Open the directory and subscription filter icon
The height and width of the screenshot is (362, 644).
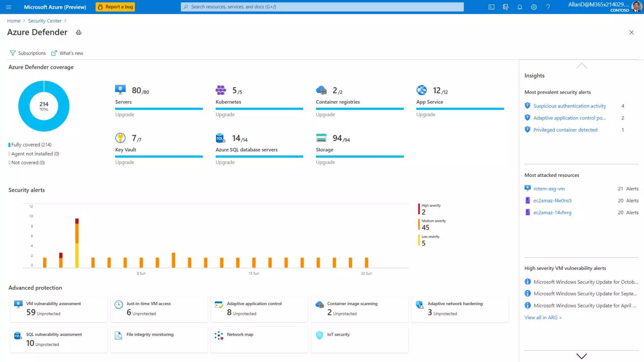(505, 7)
